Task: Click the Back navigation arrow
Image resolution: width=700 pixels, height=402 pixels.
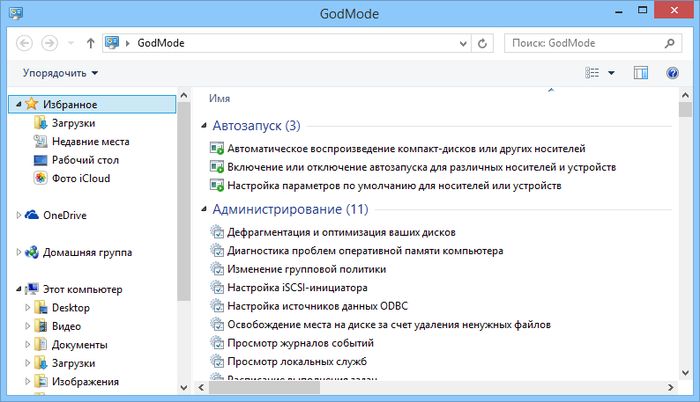Action: click(25, 44)
